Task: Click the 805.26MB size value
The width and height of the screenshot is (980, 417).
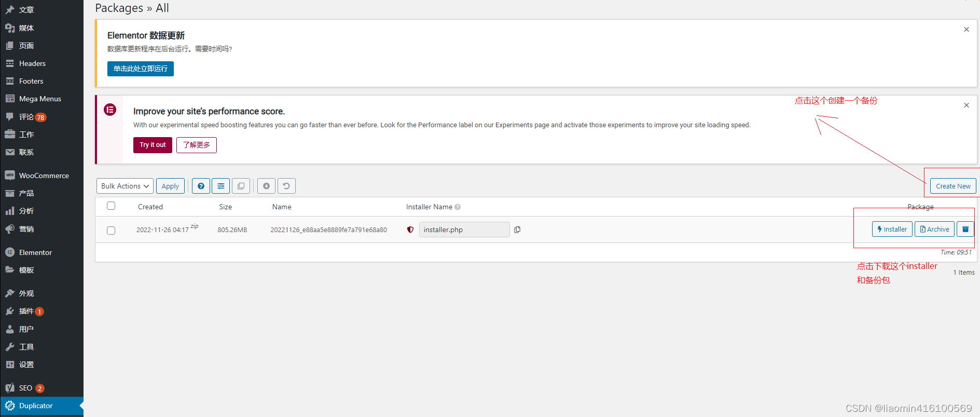Action: point(232,230)
